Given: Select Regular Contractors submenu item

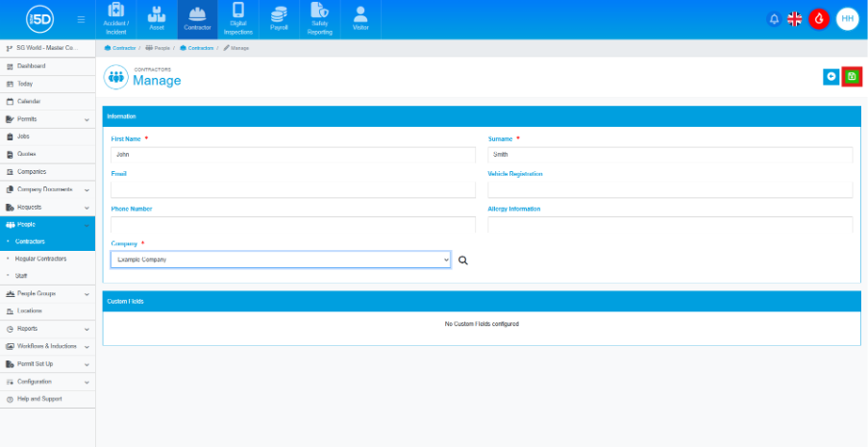Looking at the screenshot, I should pos(48,259).
